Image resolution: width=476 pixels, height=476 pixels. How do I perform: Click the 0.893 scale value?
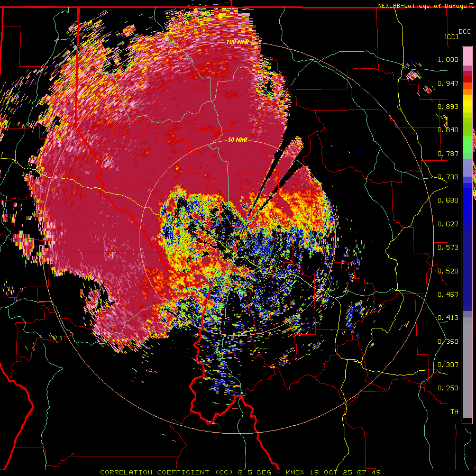448,106
